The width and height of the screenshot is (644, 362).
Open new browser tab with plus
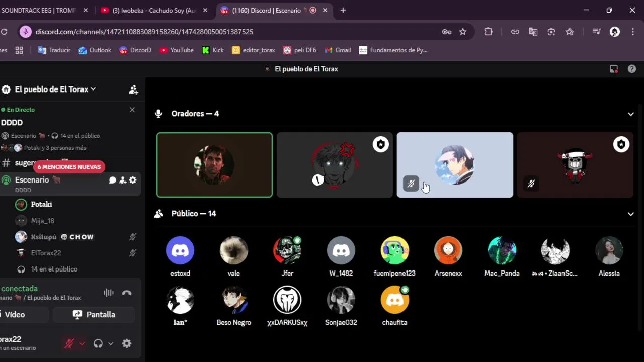pos(343,10)
